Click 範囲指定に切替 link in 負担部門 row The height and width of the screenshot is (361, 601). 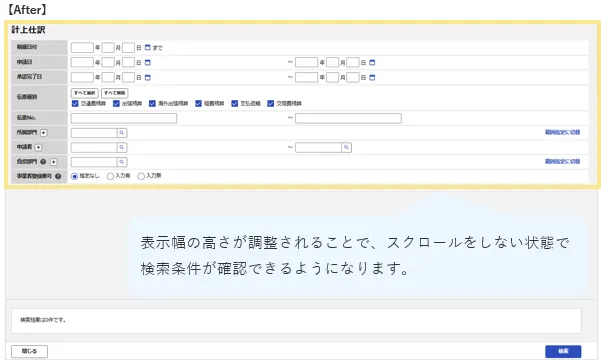(562, 161)
